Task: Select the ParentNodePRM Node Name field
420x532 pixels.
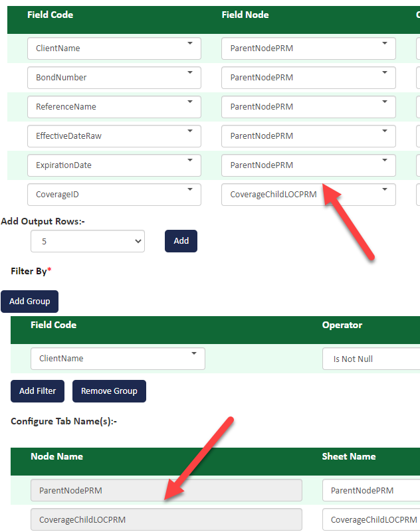Action: coord(166,489)
